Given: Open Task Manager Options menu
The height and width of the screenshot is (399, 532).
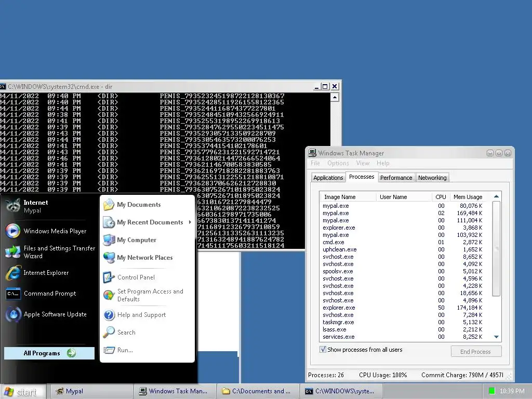Looking at the screenshot, I should click(338, 163).
